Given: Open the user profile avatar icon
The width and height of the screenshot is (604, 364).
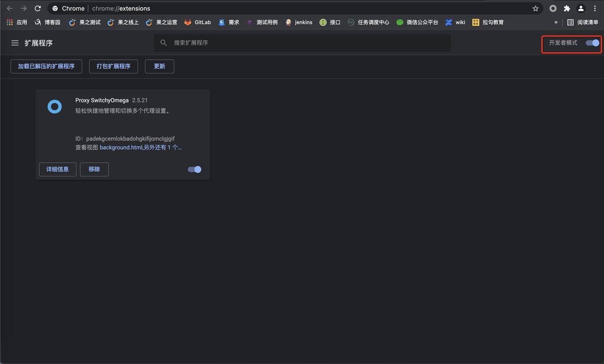Looking at the screenshot, I should tap(581, 8).
